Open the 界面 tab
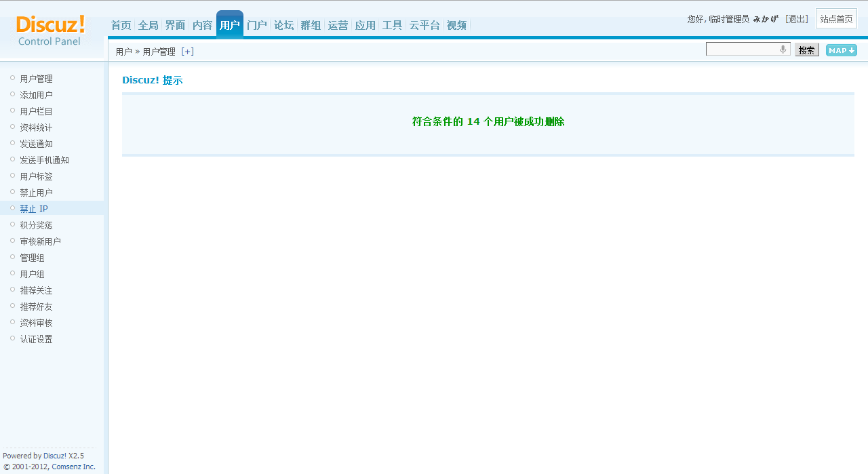This screenshot has height=474, width=868. (x=176, y=26)
